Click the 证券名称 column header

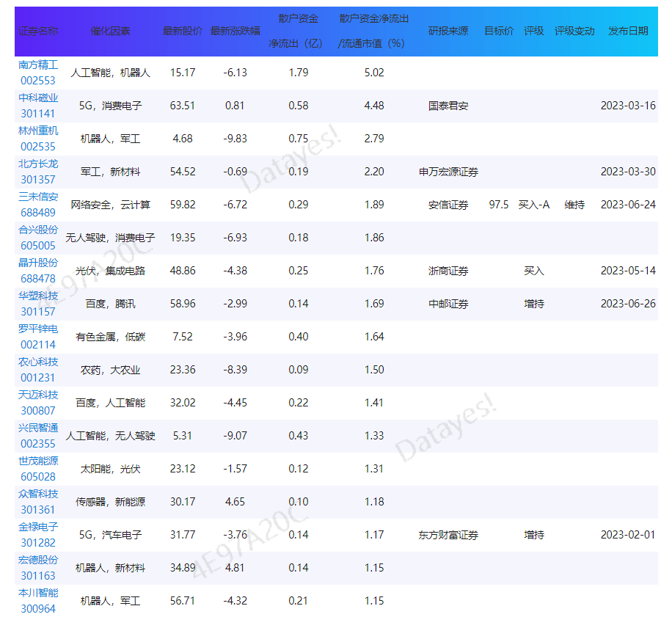tap(38, 31)
